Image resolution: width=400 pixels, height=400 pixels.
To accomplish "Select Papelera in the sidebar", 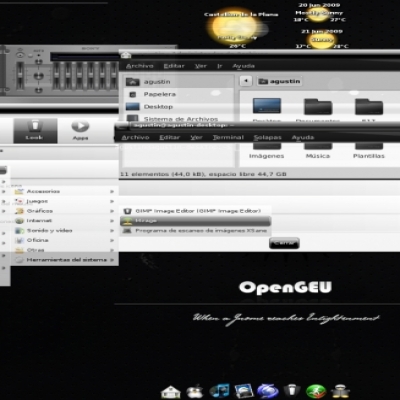I will coord(179,94).
